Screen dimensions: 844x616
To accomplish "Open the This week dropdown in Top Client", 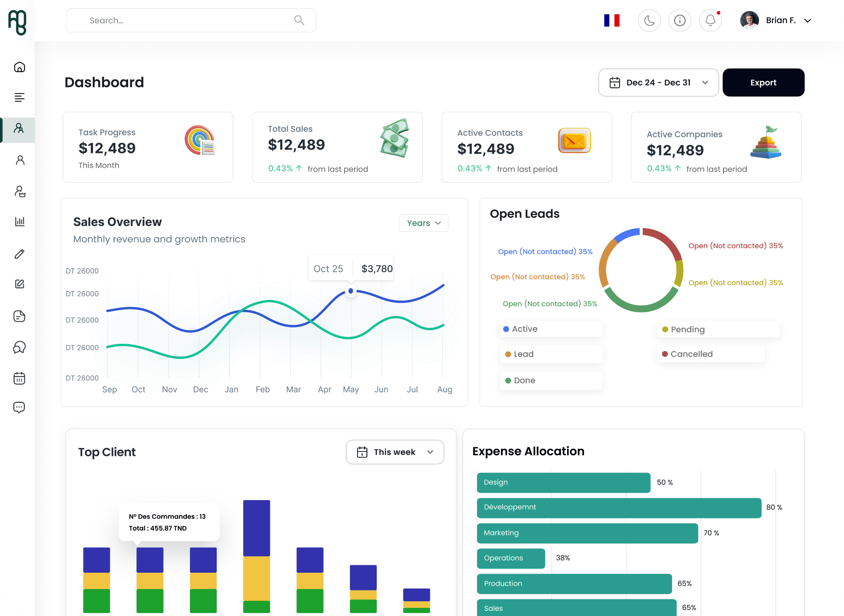I will (x=395, y=452).
